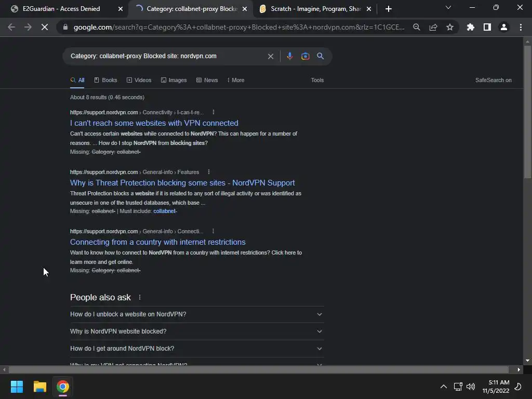The width and height of the screenshot is (532, 399).
Task: Open Windows Start menu
Action: click(17, 387)
